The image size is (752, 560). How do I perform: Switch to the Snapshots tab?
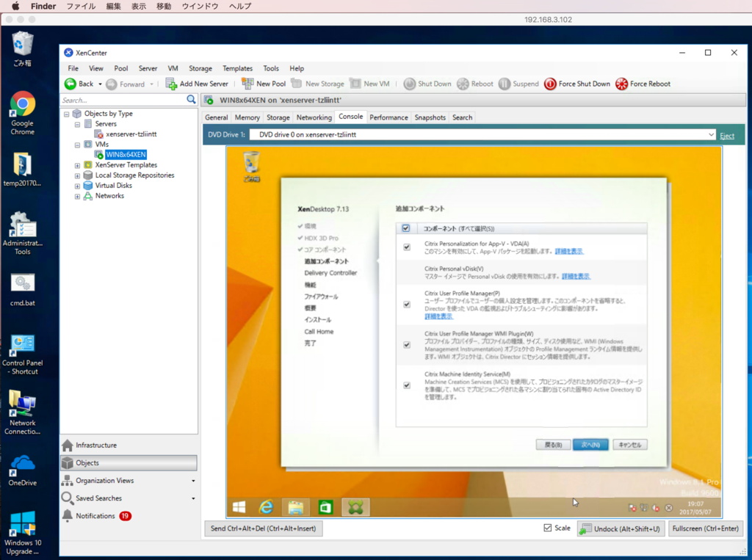pos(430,117)
